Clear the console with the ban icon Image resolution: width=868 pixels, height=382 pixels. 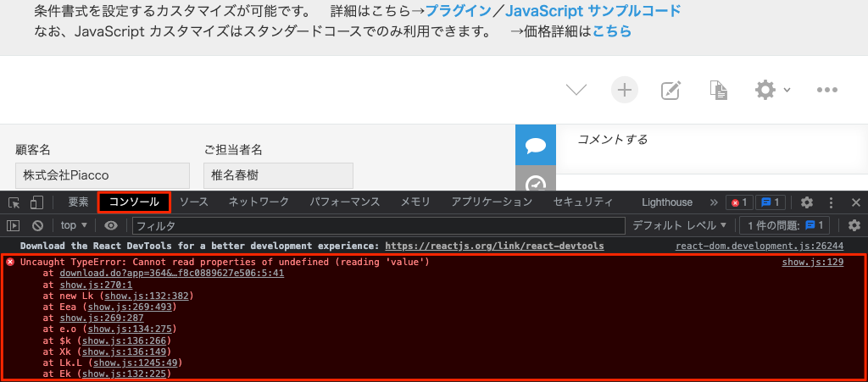(x=37, y=225)
